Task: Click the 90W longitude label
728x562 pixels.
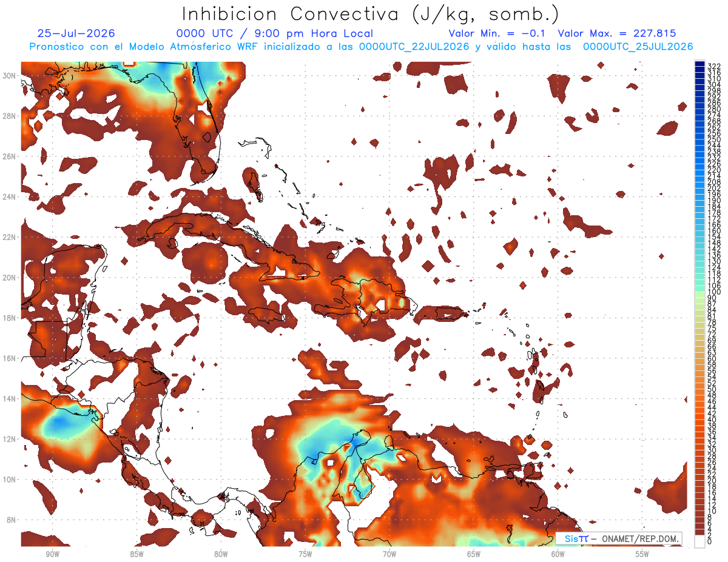Action: tap(53, 554)
